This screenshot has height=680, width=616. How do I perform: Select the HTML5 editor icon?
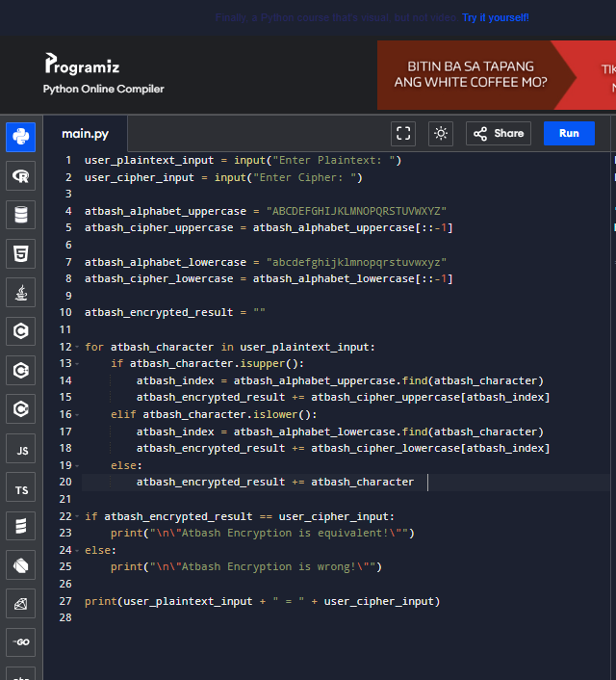(21, 253)
